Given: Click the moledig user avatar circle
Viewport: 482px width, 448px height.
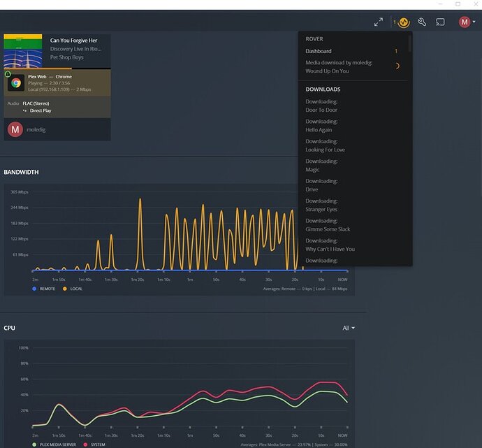Looking at the screenshot, I should 15,129.
